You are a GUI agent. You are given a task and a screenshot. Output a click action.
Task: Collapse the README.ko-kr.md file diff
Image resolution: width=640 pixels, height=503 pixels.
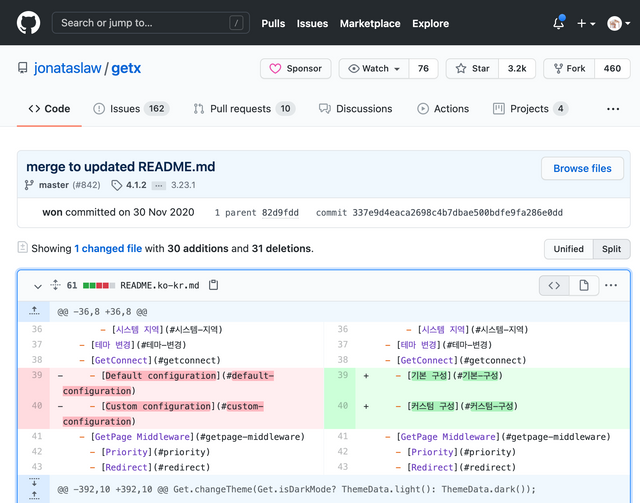coord(38,286)
